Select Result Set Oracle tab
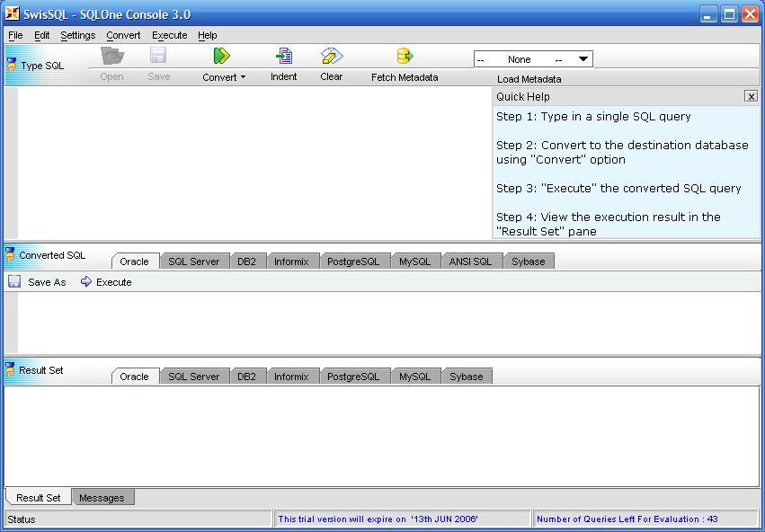The height and width of the screenshot is (532, 765). pyautogui.click(x=135, y=377)
